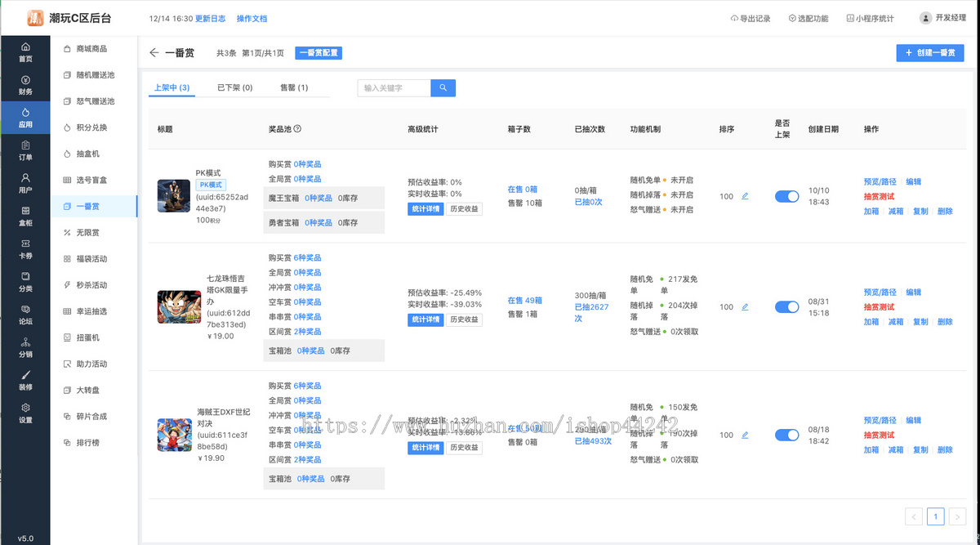The image size is (980, 545).
Task: Open 商城商品 in the submenu
Action: 91,49
